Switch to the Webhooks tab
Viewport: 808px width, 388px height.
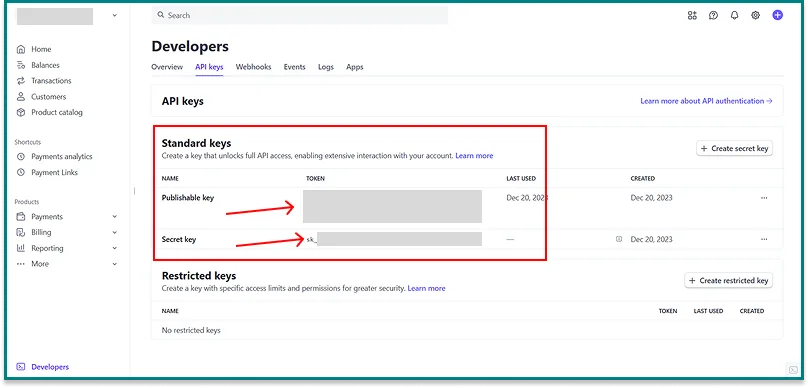[254, 67]
